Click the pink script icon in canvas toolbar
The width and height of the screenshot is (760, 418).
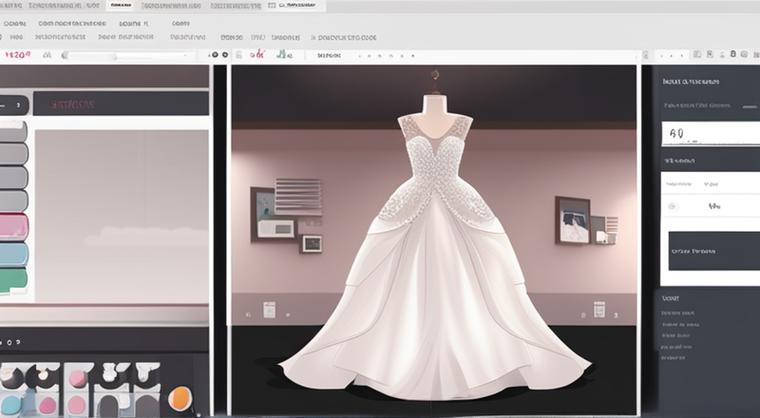tap(257, 54)
